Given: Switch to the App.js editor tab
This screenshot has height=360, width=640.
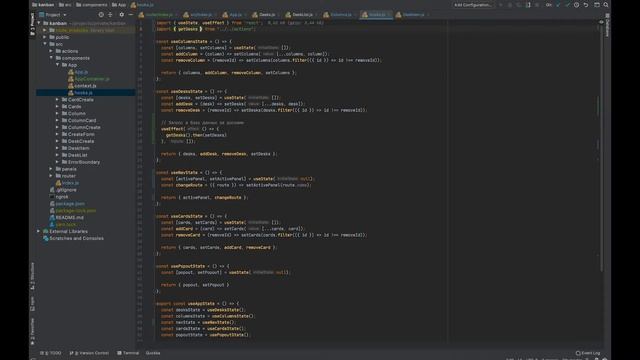Looking at the screenshot, I should click(x=232, y=15).
